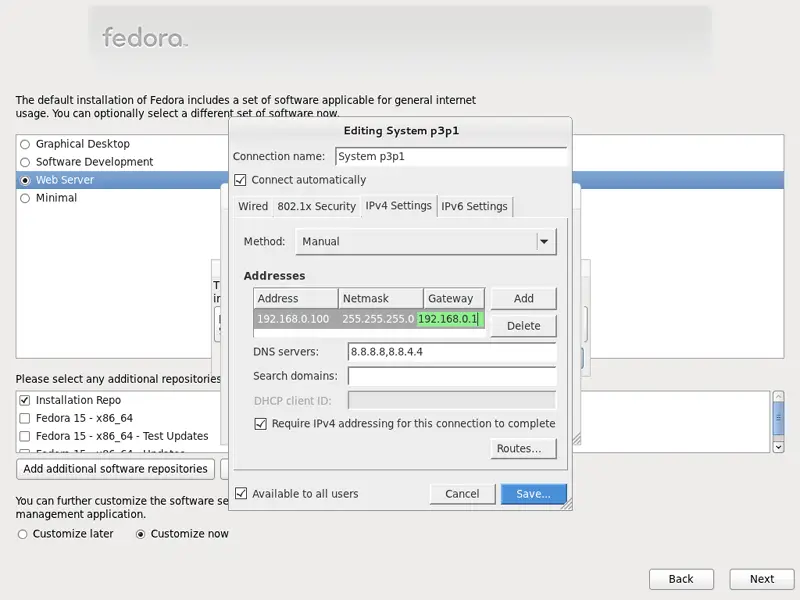Enable Fedora 15 x86_64 Test Updates repository
This screenshot has width=800, height=600.
click(24, 436)
